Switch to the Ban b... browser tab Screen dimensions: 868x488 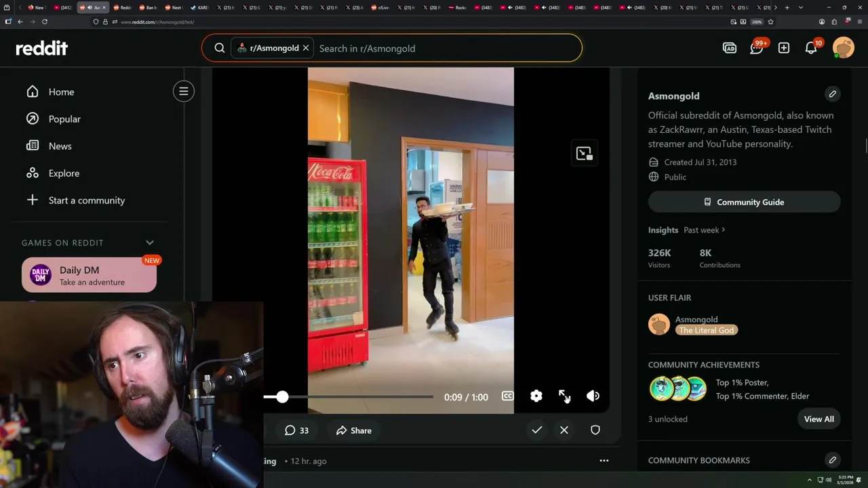tap(148, 7)
